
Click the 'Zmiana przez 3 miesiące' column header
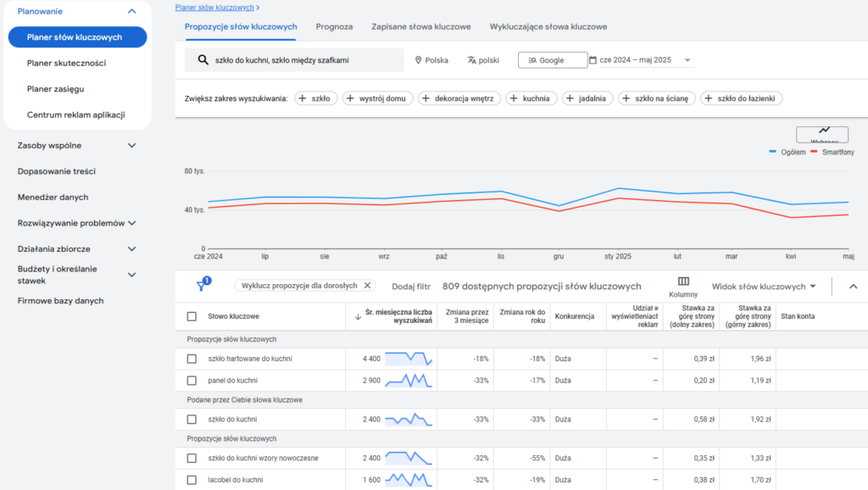[x=467, y=316]
